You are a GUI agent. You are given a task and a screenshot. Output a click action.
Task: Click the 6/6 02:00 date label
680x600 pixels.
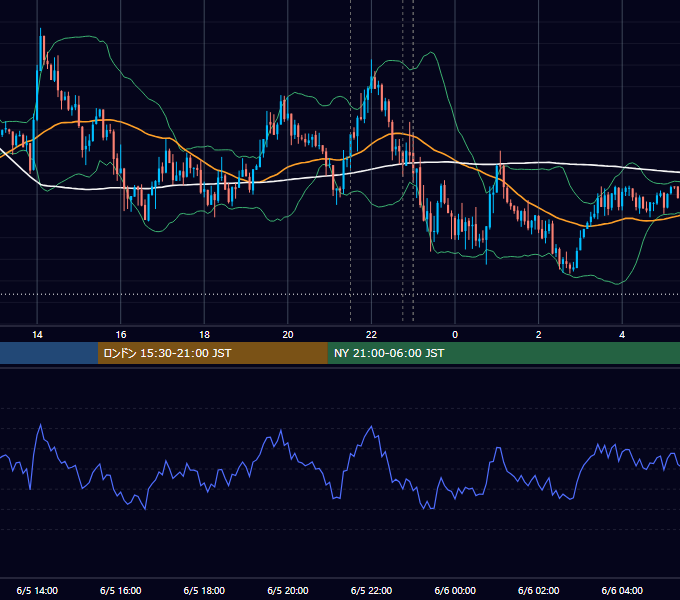point(539,590)
